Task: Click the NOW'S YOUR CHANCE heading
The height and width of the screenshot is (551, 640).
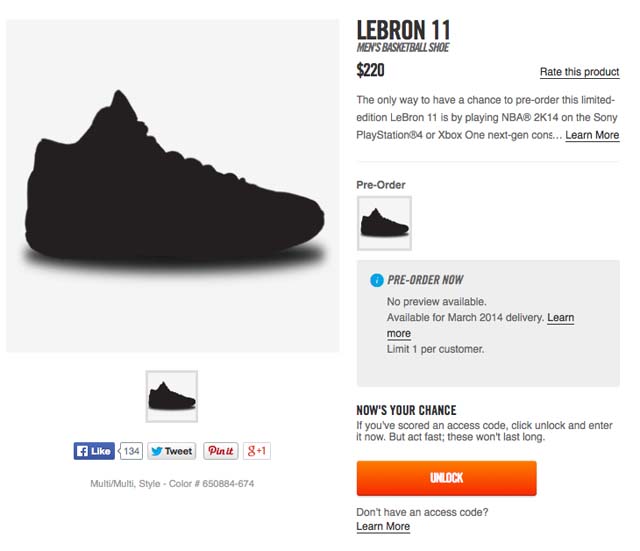Action: pos(406,410)
